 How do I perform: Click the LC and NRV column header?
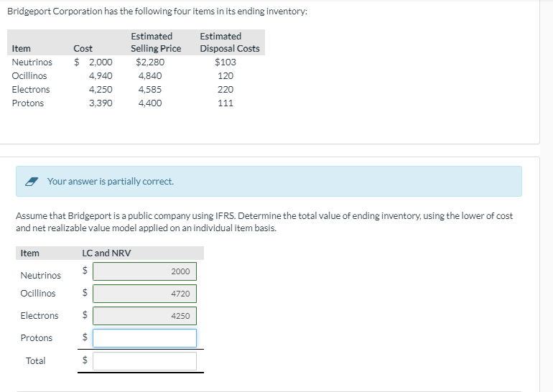tap(106, 253)
